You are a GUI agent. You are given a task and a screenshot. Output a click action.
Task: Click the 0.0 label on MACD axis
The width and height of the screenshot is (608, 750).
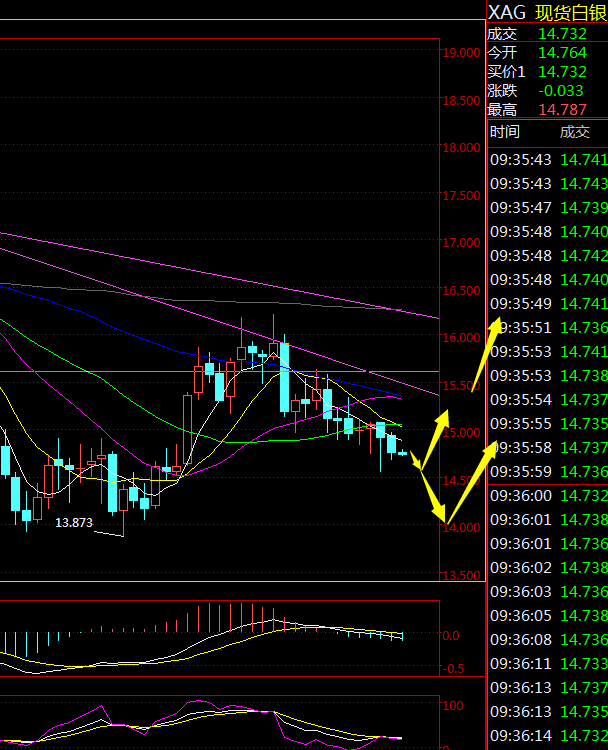[x=451, y=636]
